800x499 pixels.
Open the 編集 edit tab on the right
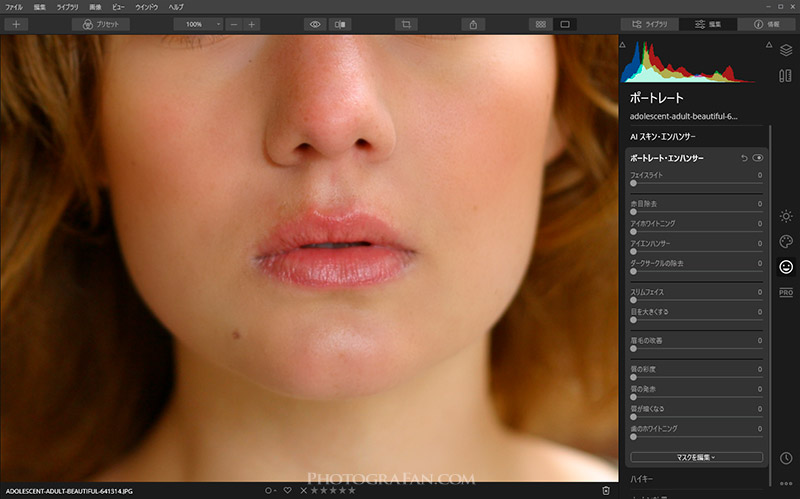[x=708, y=24]
